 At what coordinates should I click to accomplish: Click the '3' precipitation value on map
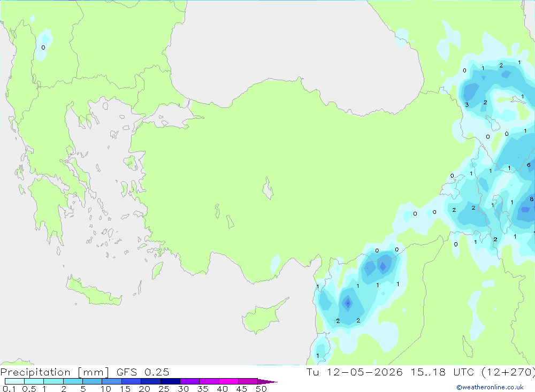pos(467,105)
